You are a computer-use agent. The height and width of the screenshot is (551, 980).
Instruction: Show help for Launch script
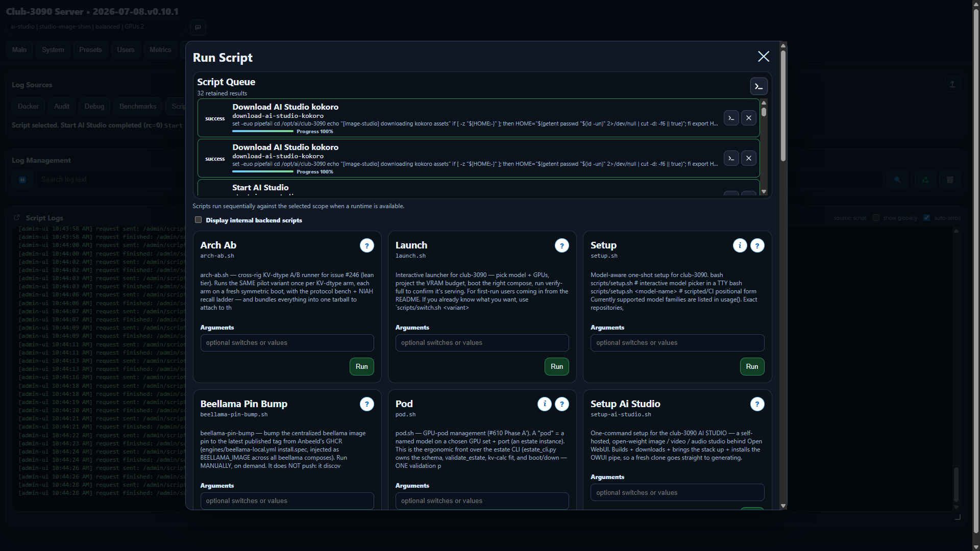562,246
